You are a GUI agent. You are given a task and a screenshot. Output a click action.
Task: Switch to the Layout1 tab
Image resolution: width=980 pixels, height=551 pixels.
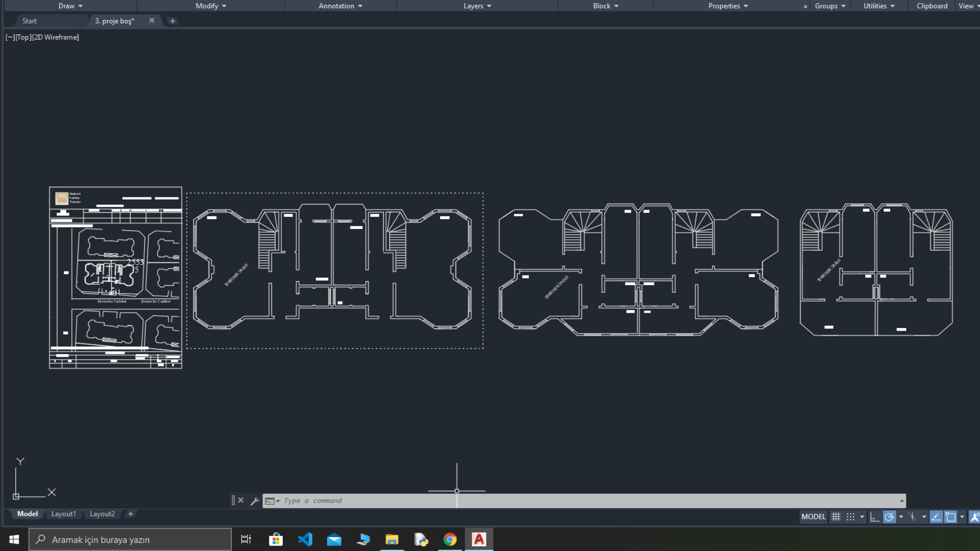(x=63, y=514)
